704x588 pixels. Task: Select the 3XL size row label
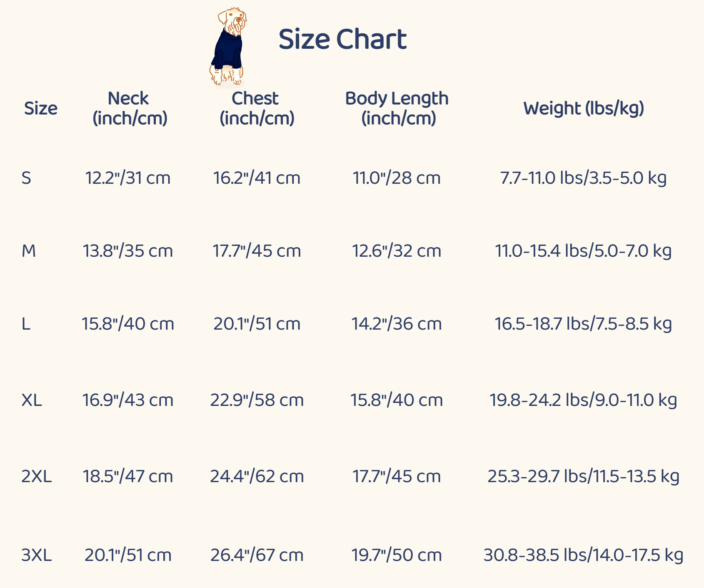point(37,555)
